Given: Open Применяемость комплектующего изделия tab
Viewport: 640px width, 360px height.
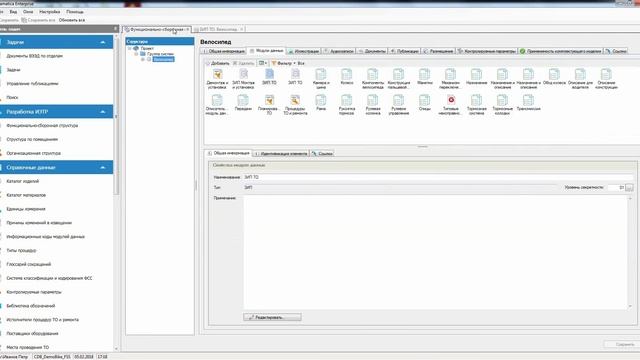Looking at the screenshot, I should tap(560, 51).
